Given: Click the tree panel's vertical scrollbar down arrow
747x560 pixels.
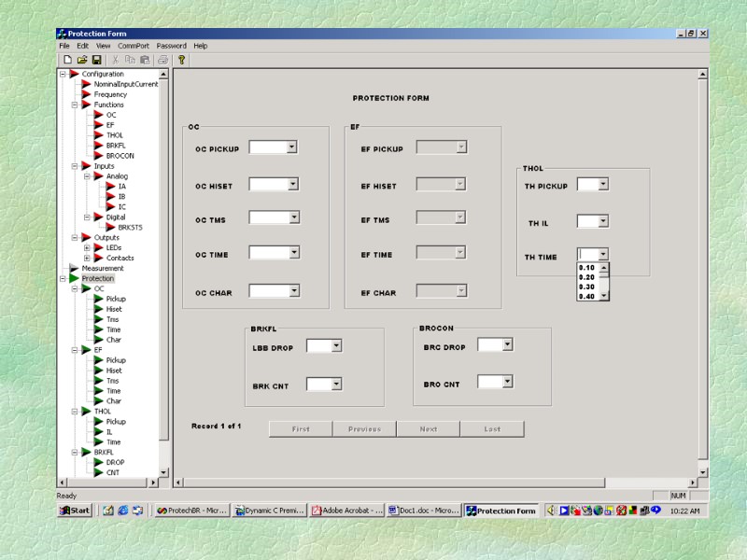Looking at the screenshot, I should [164, 471].
